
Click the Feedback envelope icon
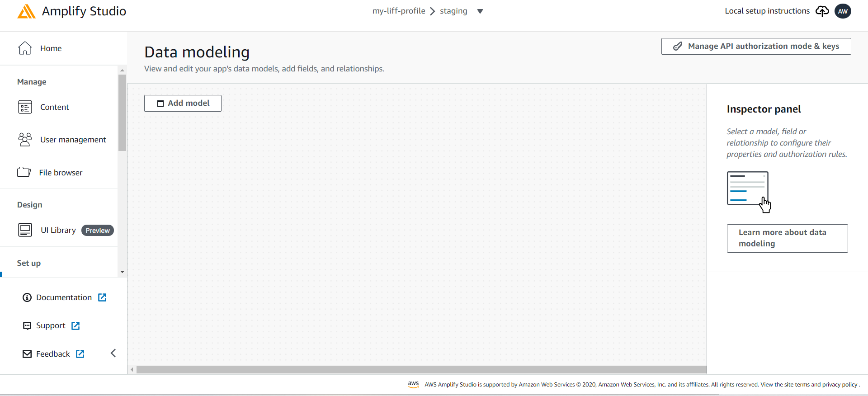pos(27,354)
